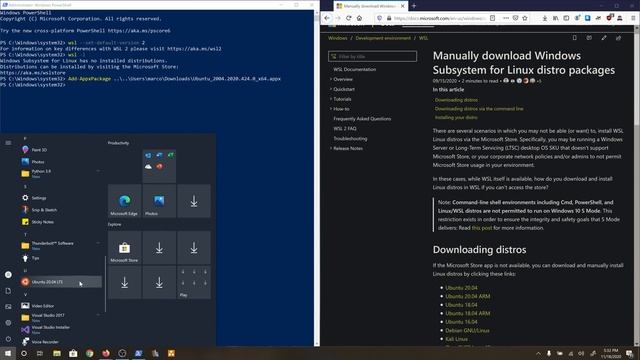Open Task View on the taskbar
640x360 pixels.
pos(40,353)
